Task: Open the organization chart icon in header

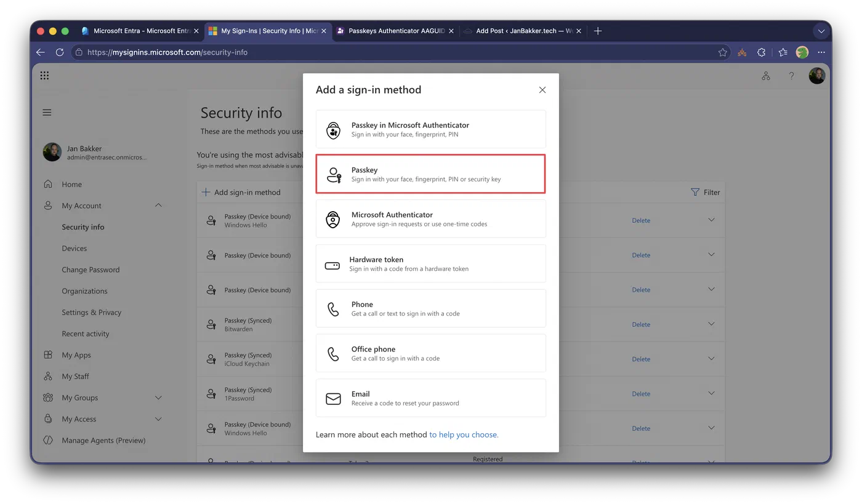Action: tap(766, 76)
